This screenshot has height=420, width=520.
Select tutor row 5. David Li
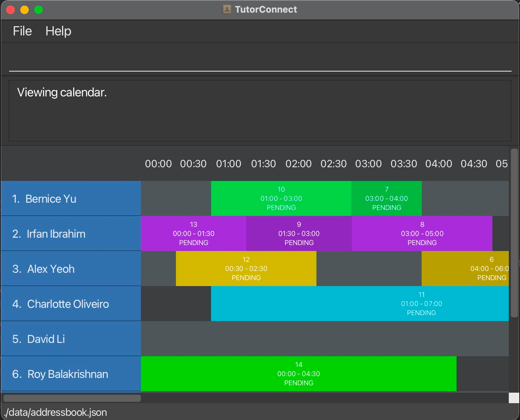click(71, 339)
